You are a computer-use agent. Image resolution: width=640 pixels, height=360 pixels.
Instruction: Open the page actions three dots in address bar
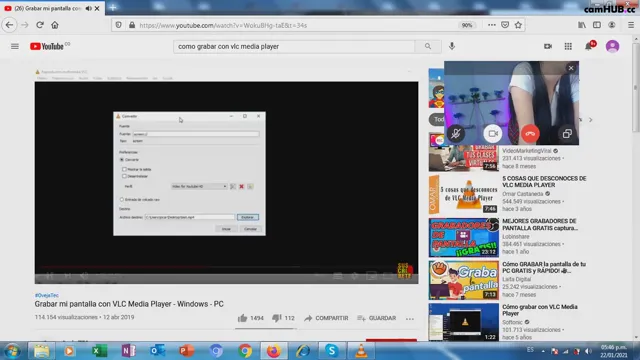pyautogui.click(x=492, y=25)
